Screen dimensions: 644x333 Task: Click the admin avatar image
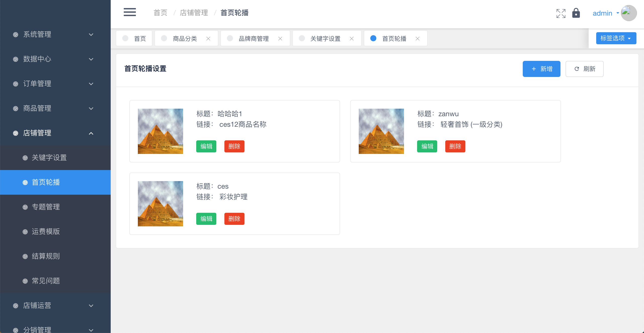[628, 13]
